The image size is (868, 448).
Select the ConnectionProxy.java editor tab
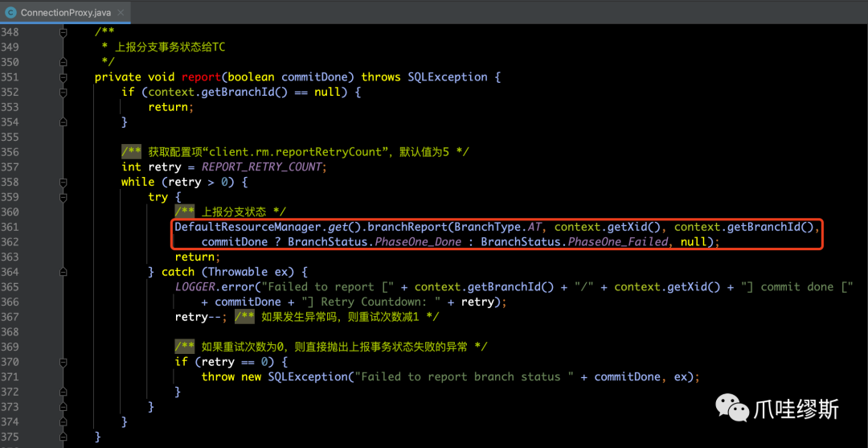[65, 11]
